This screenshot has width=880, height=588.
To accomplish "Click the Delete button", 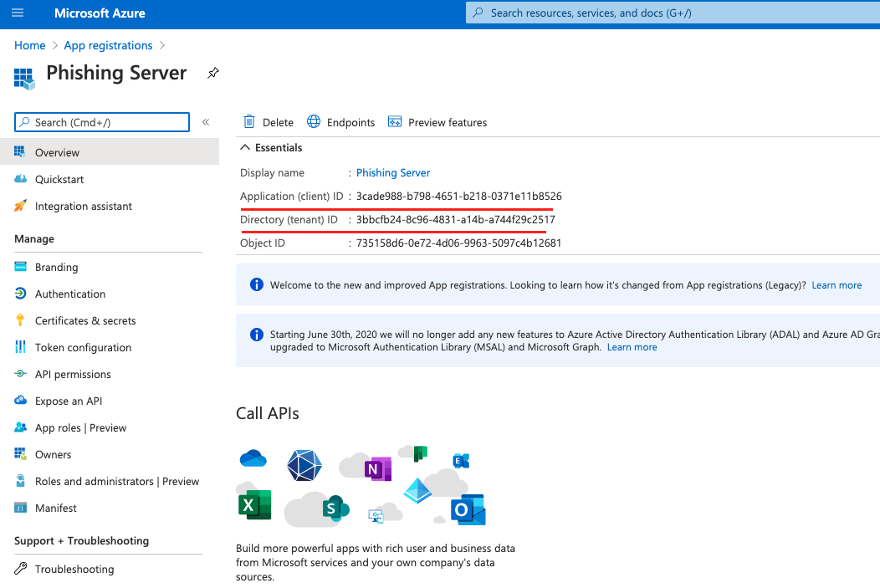I will point(269,122).
